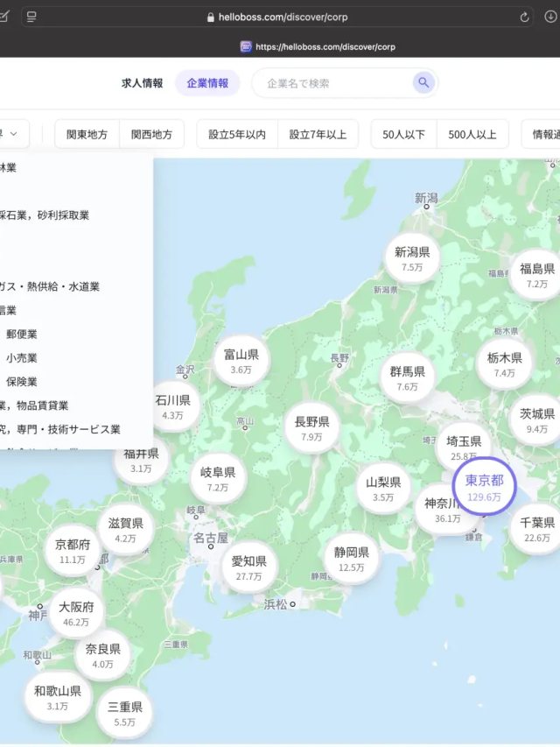Select the 東京都 map bubble
The height and width of the screenshot is (747, 560).
[484, 486]
